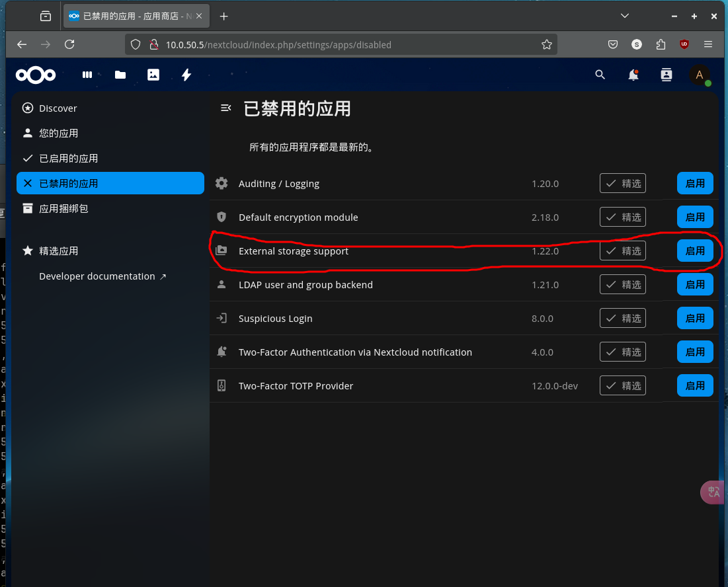Viewport: 728px width, 587px height.
Task: Go back with browser back arrow
Action: tap(22, 44)
